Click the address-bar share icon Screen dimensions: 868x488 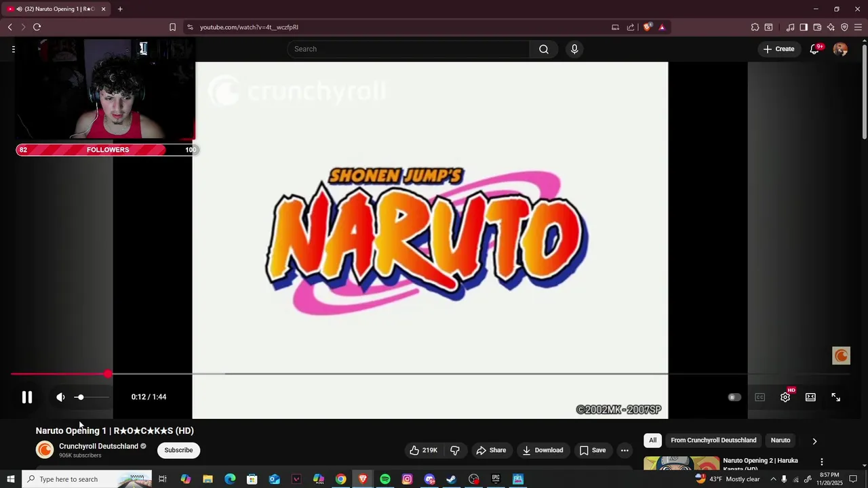coord(631,27)
